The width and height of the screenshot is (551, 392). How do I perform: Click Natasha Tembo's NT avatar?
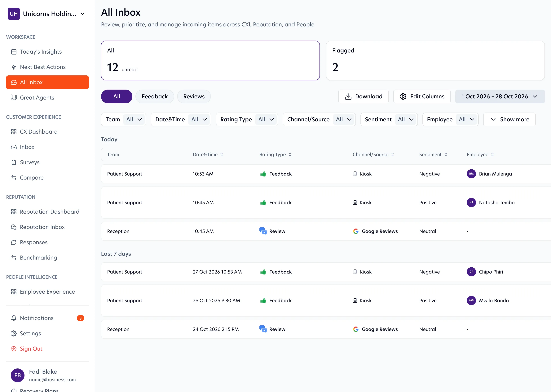tap(471, 203)
